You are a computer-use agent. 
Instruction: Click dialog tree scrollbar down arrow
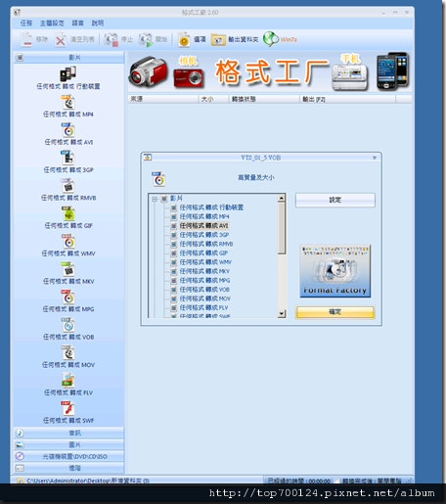click(x=282, y=314)
